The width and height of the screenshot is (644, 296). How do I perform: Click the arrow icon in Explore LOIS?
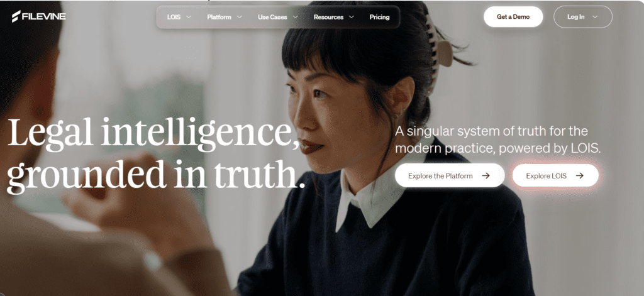579,176
